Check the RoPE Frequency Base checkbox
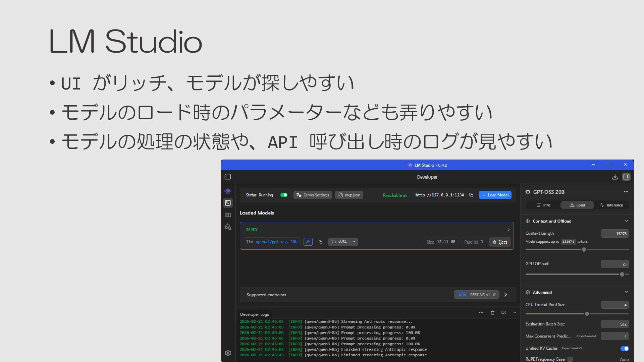The width and height of the screenshot is (644, 362). 570,359
